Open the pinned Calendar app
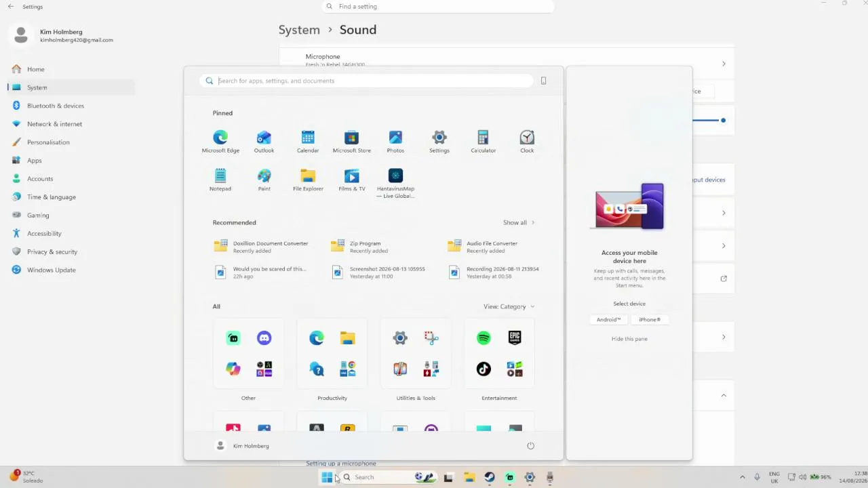This screenshot has height=488, width=868. [x=308, y=142]
